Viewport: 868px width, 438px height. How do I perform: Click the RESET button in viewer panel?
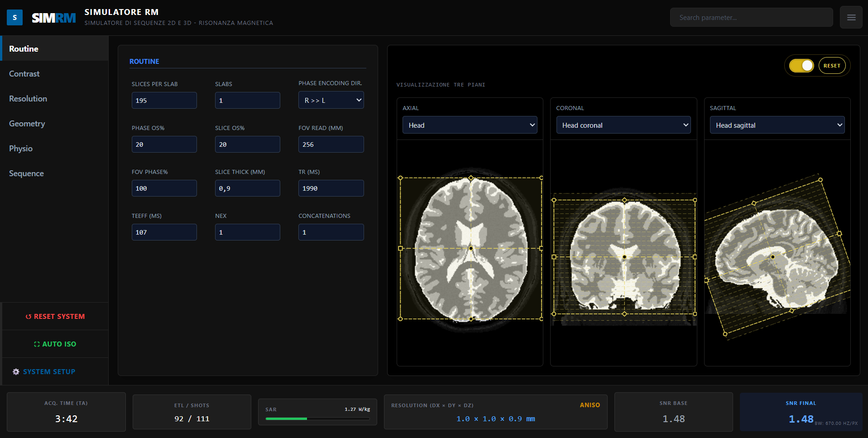[832, 66]
